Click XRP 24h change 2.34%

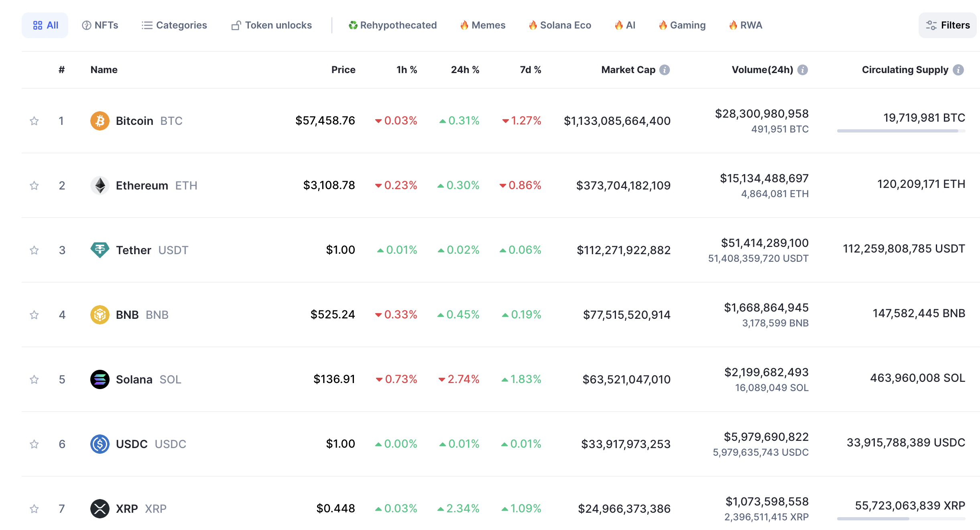click(458, 508)
